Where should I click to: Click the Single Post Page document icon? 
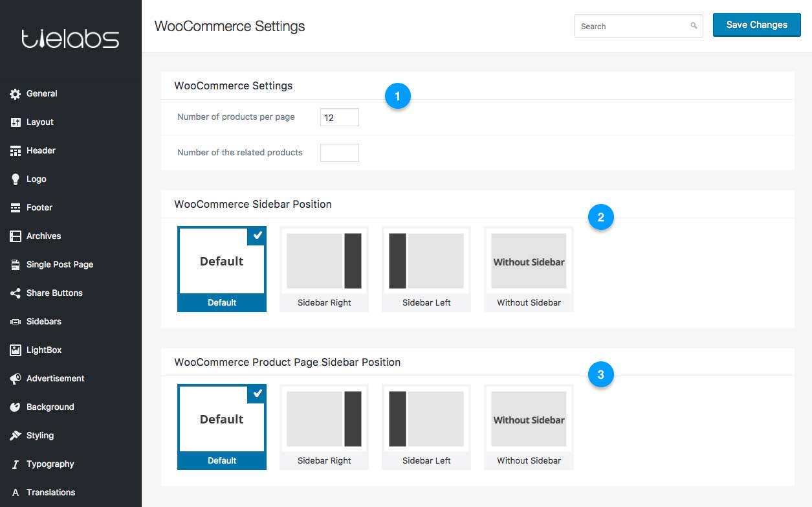click(x=16, y=265)
